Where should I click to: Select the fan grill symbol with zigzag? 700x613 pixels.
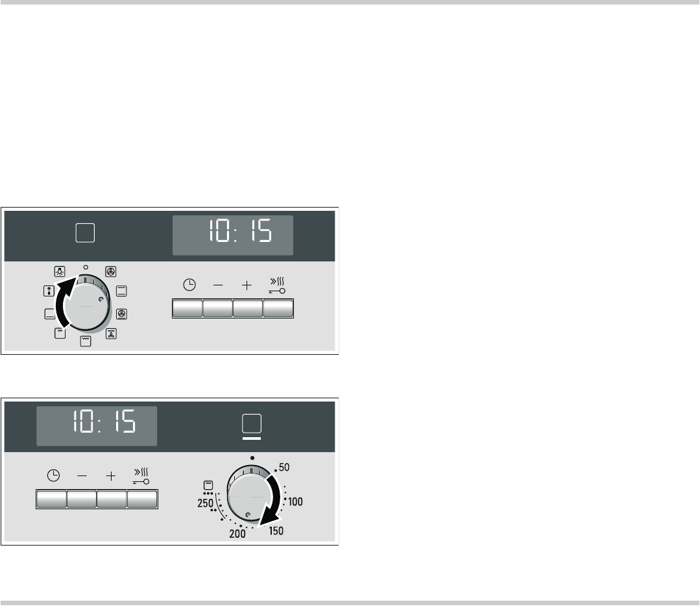click(111, 333)
